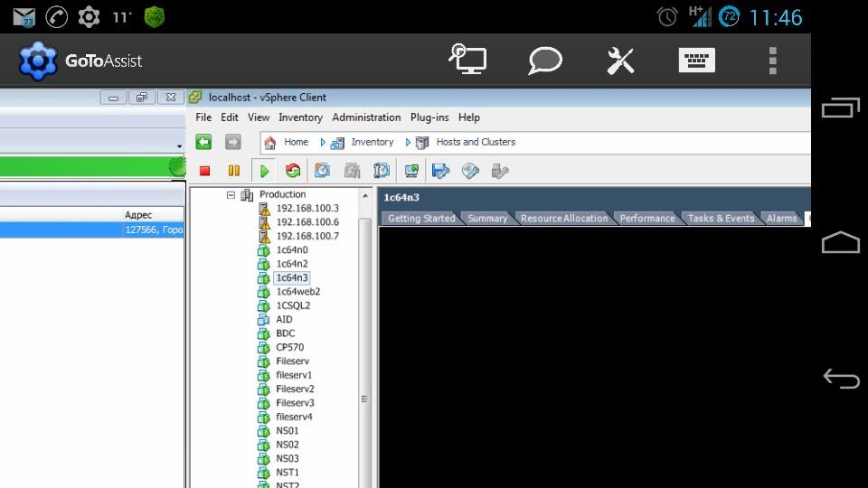Select VM AID
The height and width of the screenshot is (488, 868).
(x=284, y=319)
